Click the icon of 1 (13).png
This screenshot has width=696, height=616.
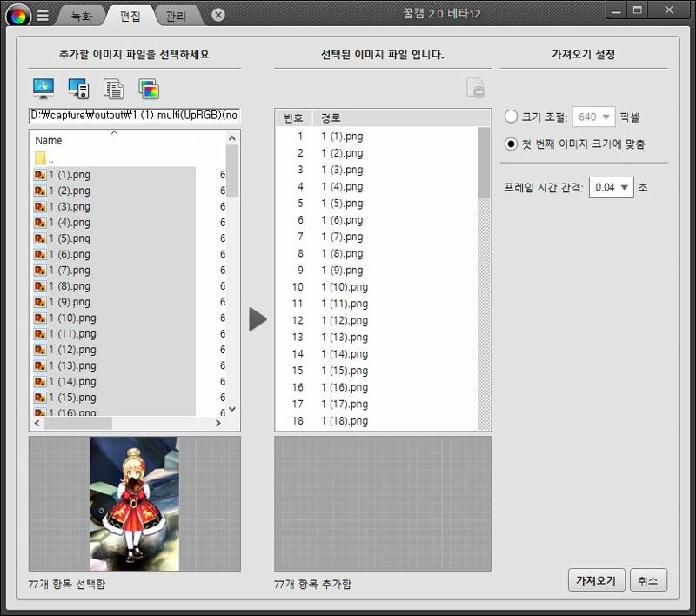pos(40,366)
